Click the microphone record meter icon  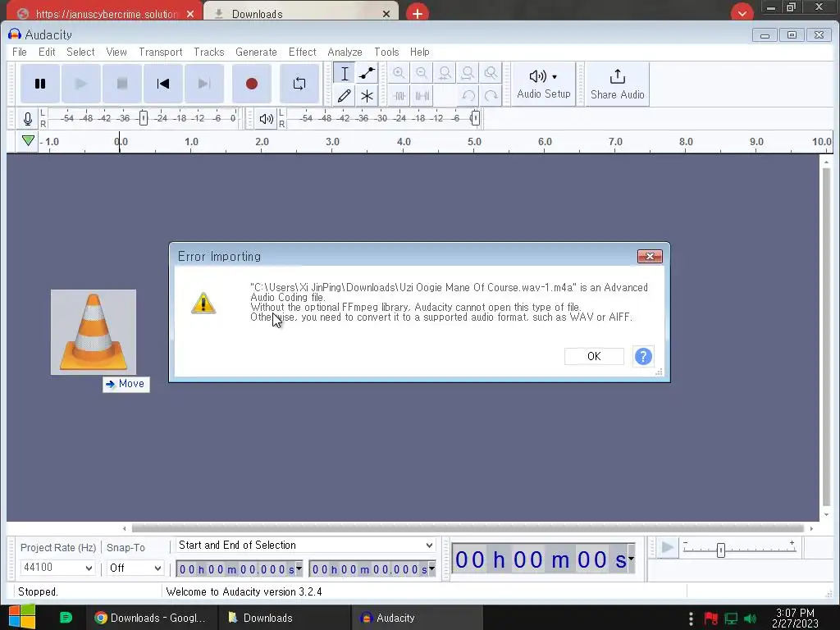coord(28,118)
